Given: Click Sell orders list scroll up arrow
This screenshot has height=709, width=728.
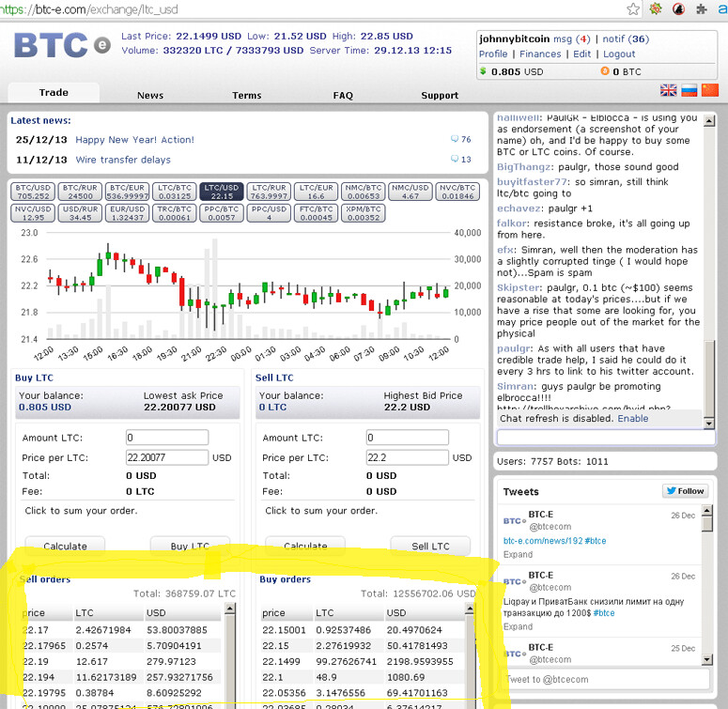Looking at the screenshot, I should point(230,609).
